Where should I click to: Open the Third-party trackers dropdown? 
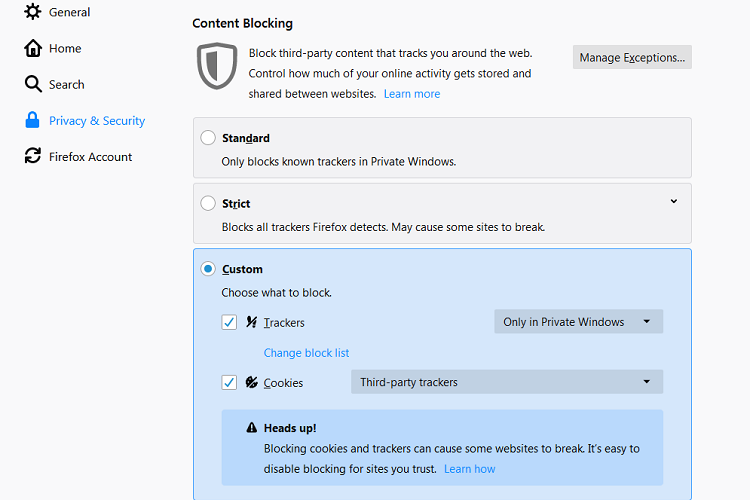tap(506, 382)
